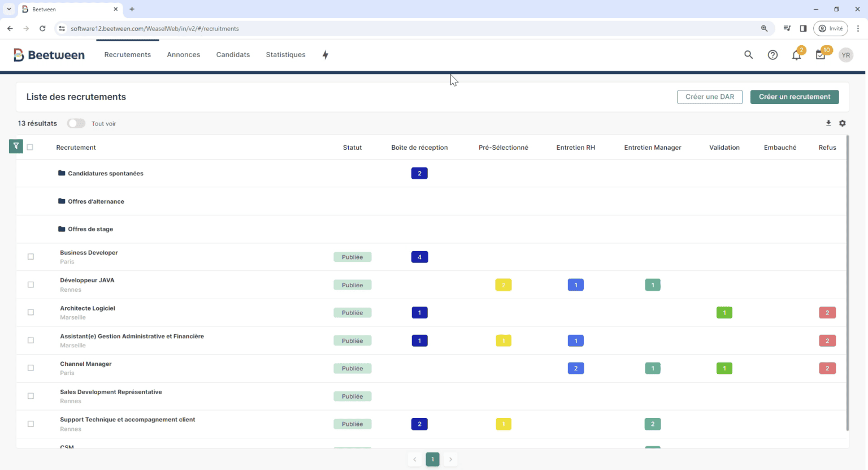Open the table settings gear icon

pos(843,123)
